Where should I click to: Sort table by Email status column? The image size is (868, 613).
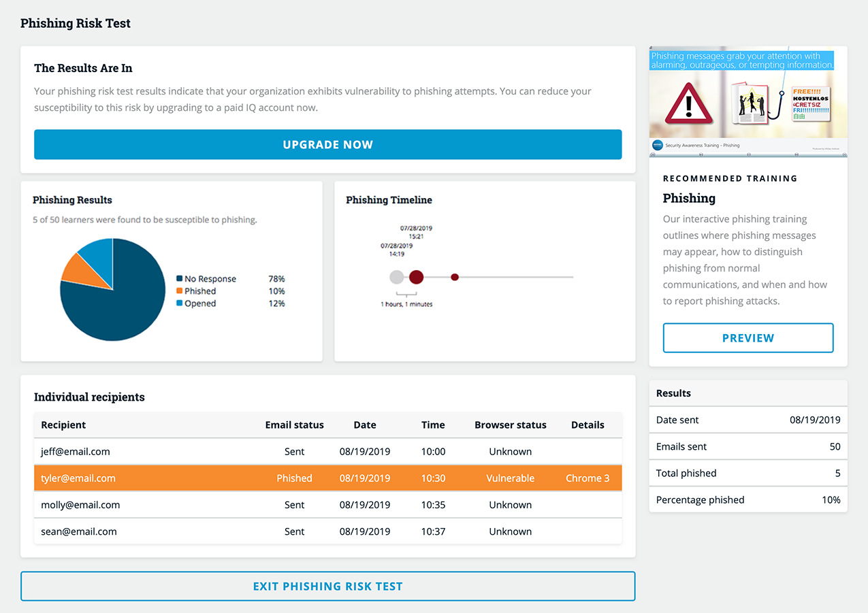[294, 425]
